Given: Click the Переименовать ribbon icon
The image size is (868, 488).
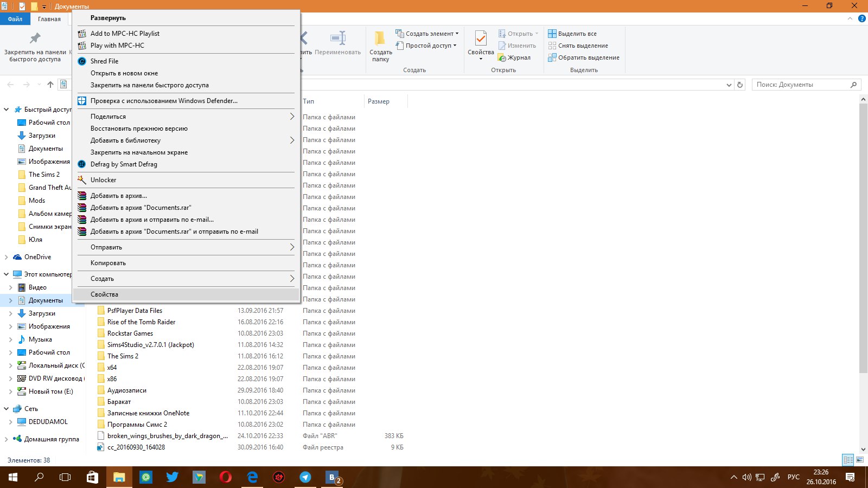Looking at the screenshot, I should 337,43.
